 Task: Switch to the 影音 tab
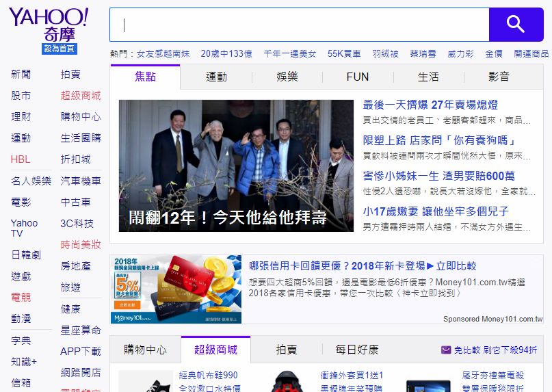click(x=499, y=77)
